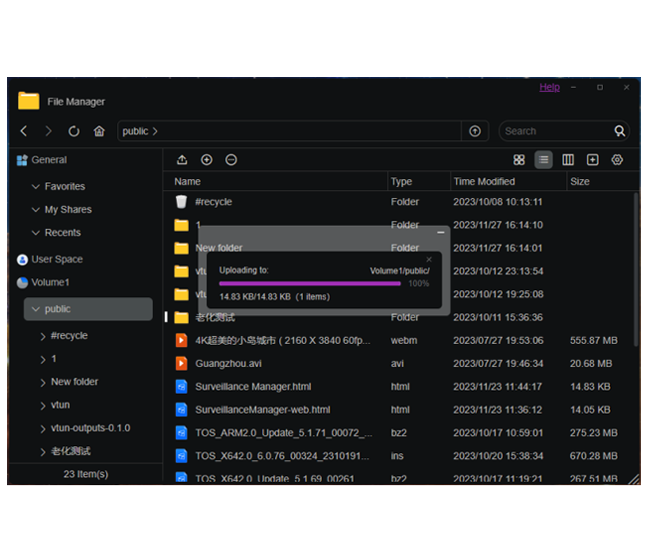This screenshot has width=648, height=550.
Task: Expand My Shares in sidebar
Action: click(x=36, y=210)
